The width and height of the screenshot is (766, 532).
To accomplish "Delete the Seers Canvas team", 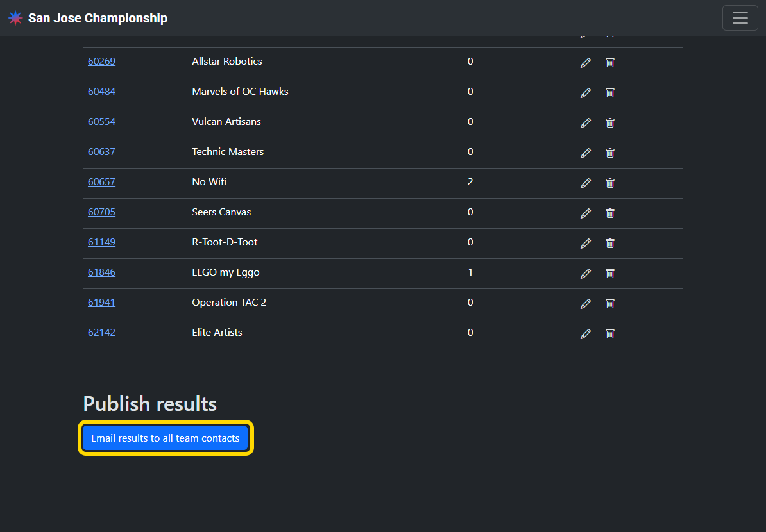I will point(610,213).
